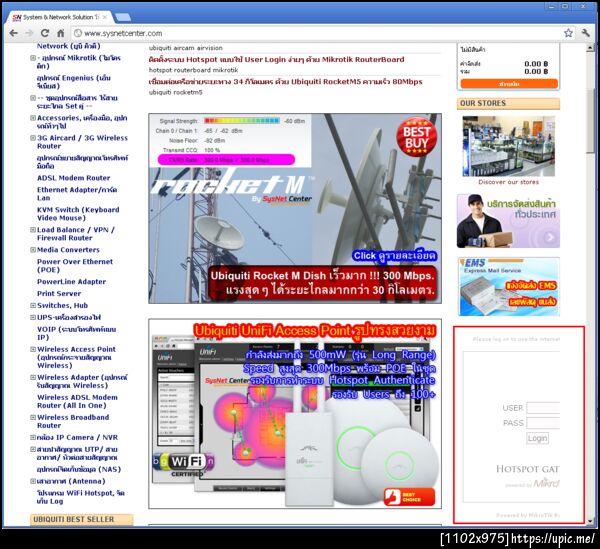Expand Load Balance / VPN / Firewall Router
The width and height of the screenshot is (600, 549).
(33, 230)
